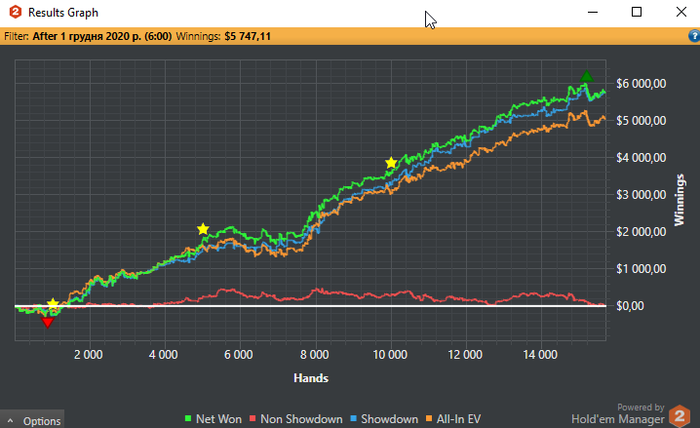Viewport: 700px width, 428px height.
Task: Click the All-In EV legend label
Action: click(x=458, y=419)
